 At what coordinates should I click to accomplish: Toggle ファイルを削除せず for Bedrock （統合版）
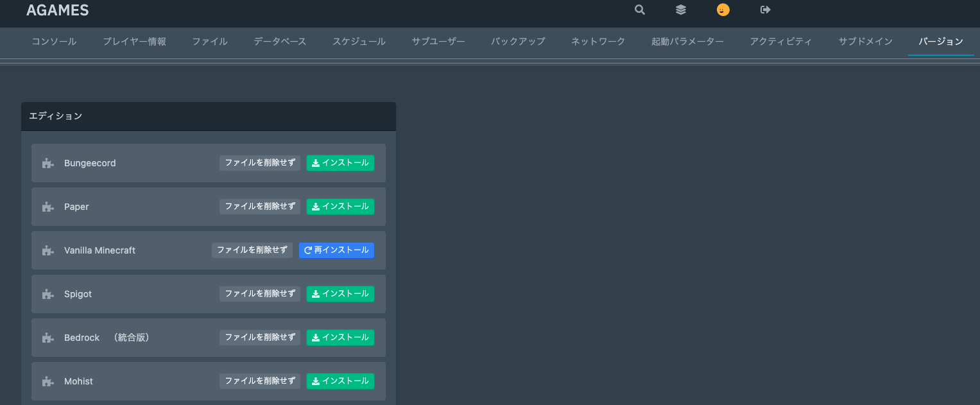(x=259, y=337)
